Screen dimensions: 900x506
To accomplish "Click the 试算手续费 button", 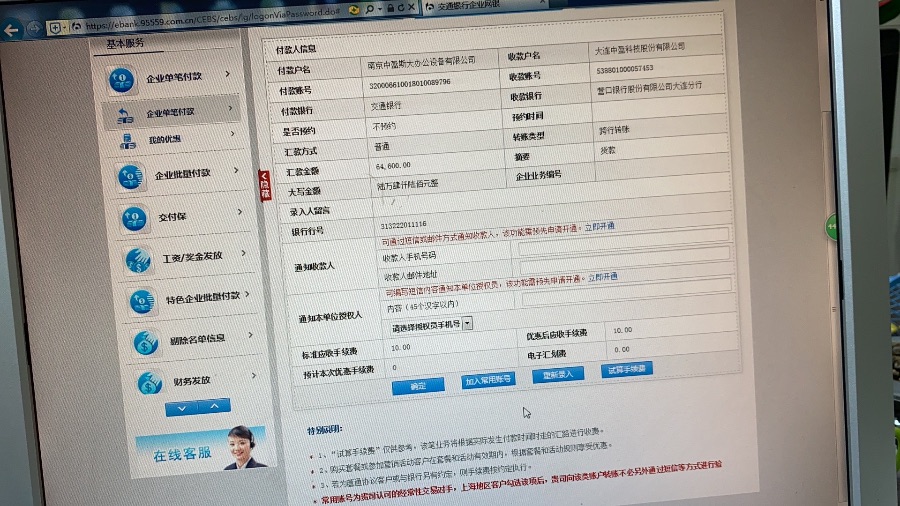I will pyautogui.click(x=626, y=369).
